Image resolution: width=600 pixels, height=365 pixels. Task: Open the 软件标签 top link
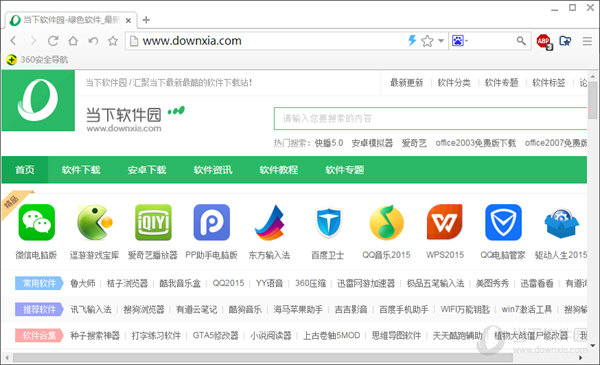549,83
